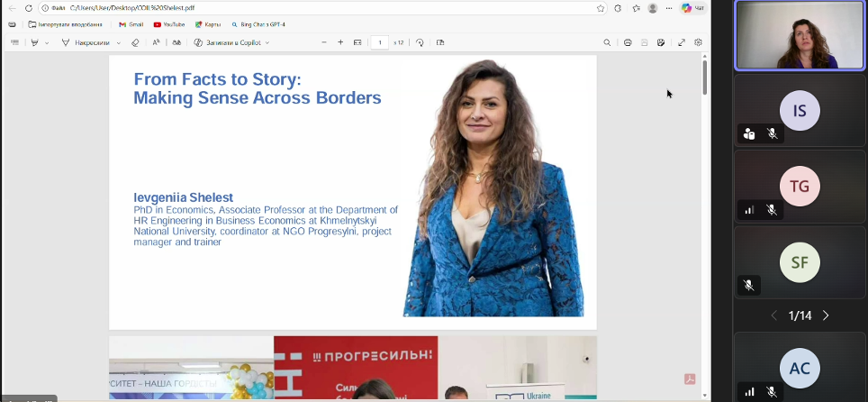Expand the Запитати в Copilot dropdown

click(267, 42)
